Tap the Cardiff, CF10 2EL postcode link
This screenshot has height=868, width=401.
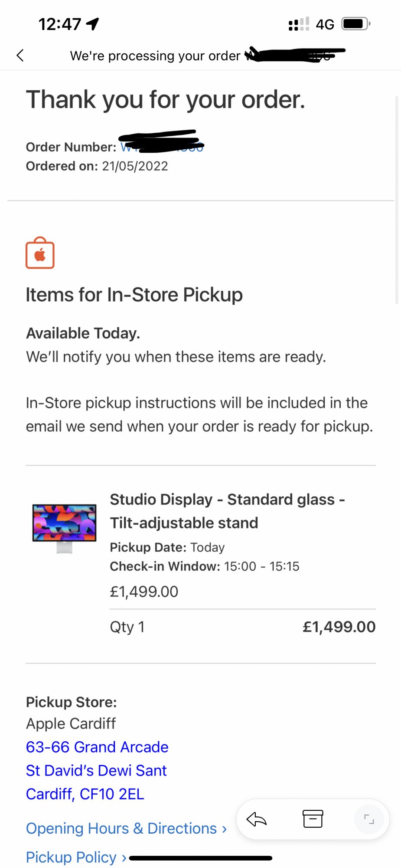[85, 794]
